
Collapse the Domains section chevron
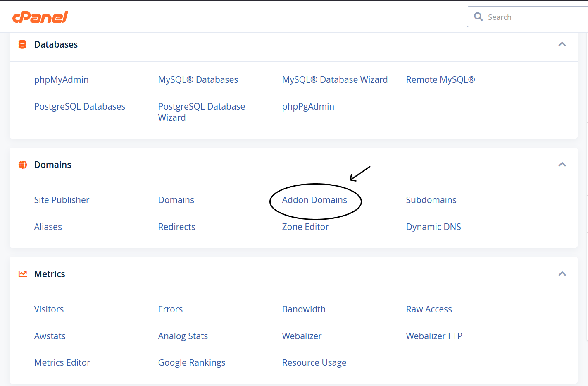(562, 165)
